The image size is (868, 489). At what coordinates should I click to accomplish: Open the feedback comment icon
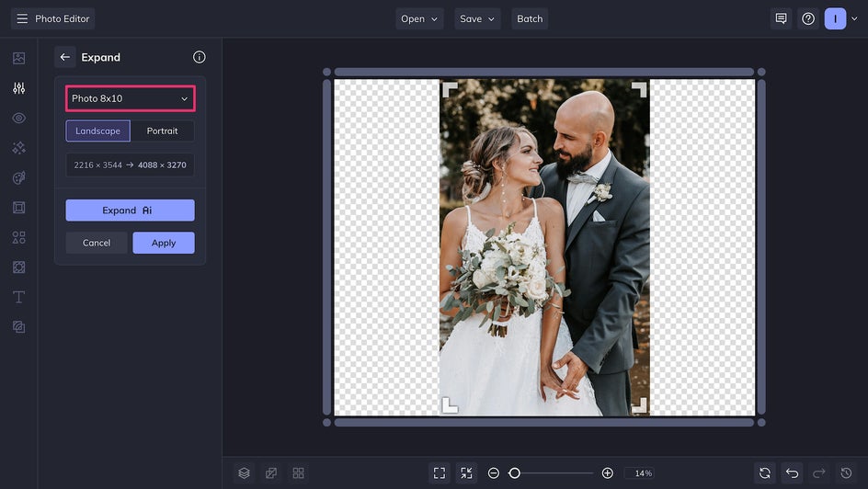[x=781, y=18]
